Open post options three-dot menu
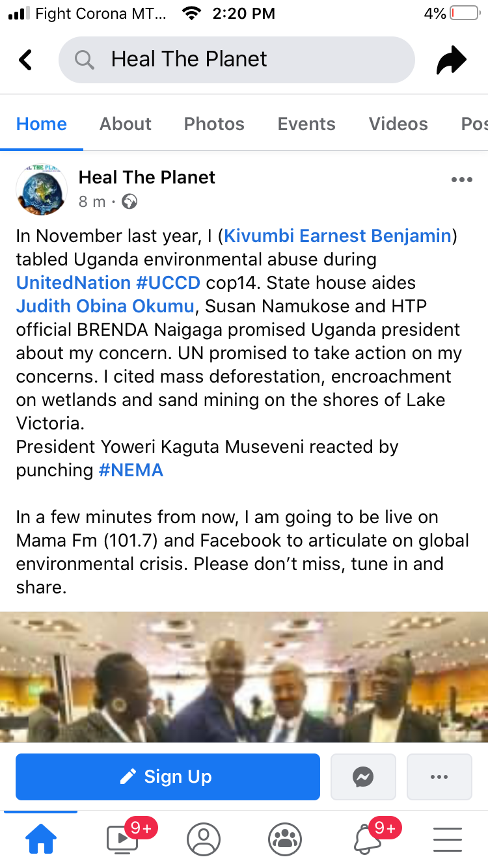This screenshot has height=868, width=488. (461, 180)
